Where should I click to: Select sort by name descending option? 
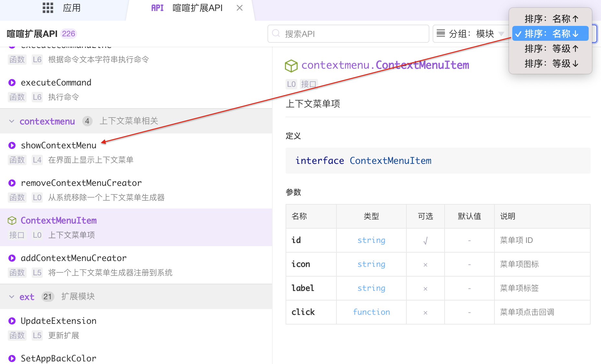pyautogui.click(x=550, y=34)
